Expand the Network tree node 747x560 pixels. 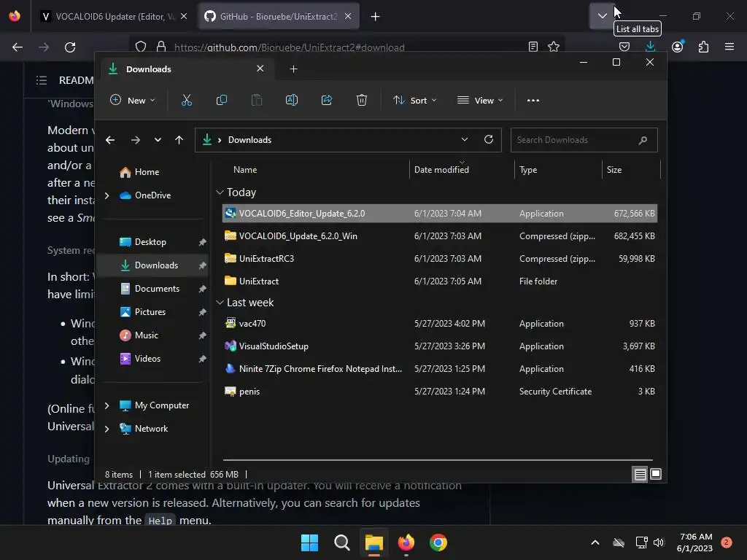(x=107, y=429)
